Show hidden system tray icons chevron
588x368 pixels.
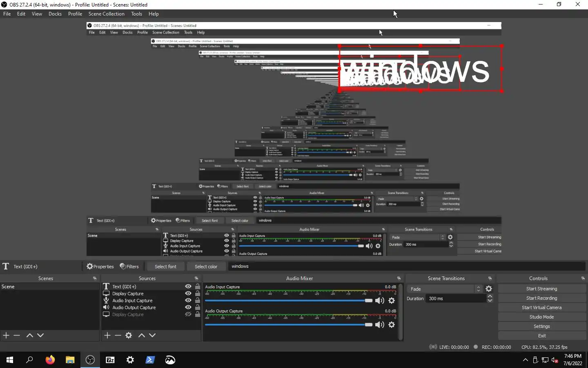tap(525, 360)
